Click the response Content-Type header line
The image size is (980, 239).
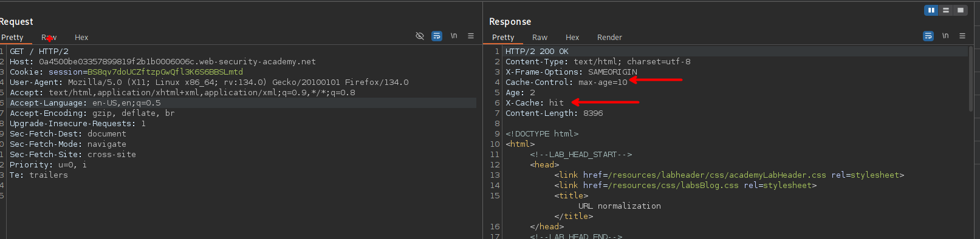tap(598, 62)
